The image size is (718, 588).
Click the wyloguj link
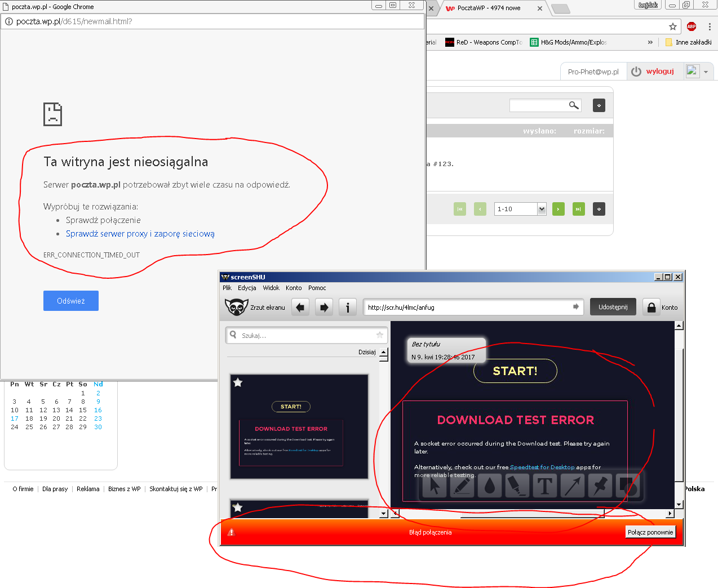click(660, 72)
